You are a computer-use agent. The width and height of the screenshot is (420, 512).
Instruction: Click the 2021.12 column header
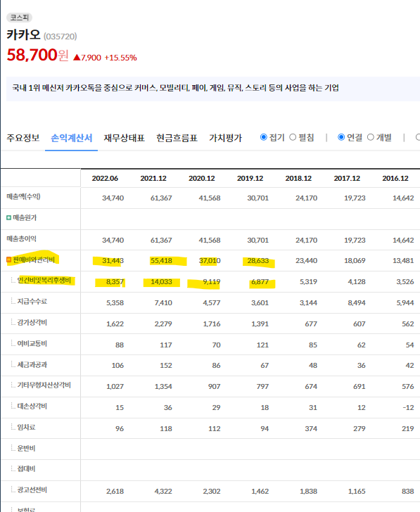point(153,179)
